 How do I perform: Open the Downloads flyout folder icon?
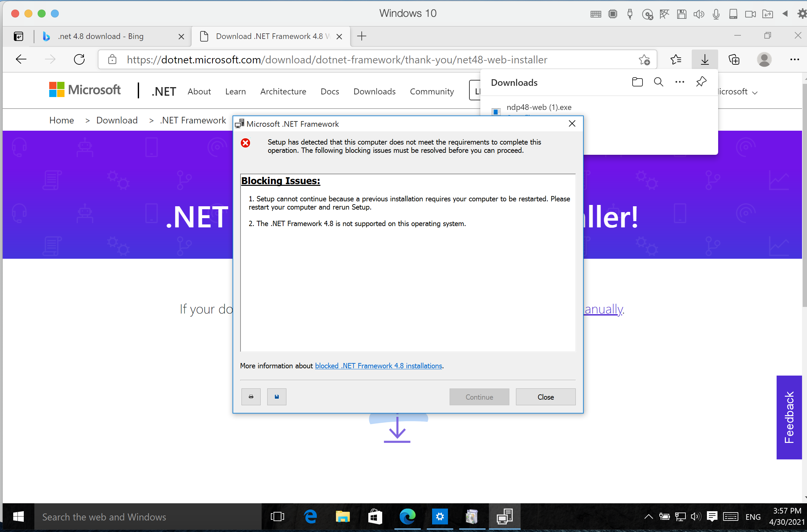pos(637,82)
